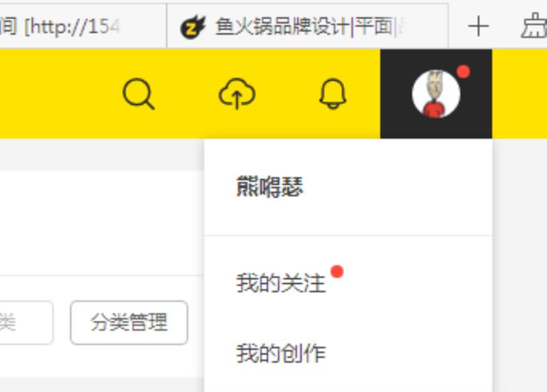Viewport: 547px width, 392px height.
Task: Open the search magnifier in the yellow header
Action: 139,94
